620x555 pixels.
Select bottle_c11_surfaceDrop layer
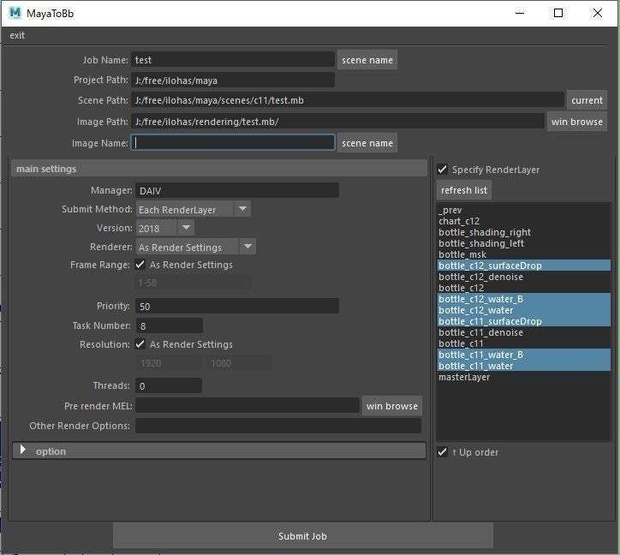tap(524, 321)
